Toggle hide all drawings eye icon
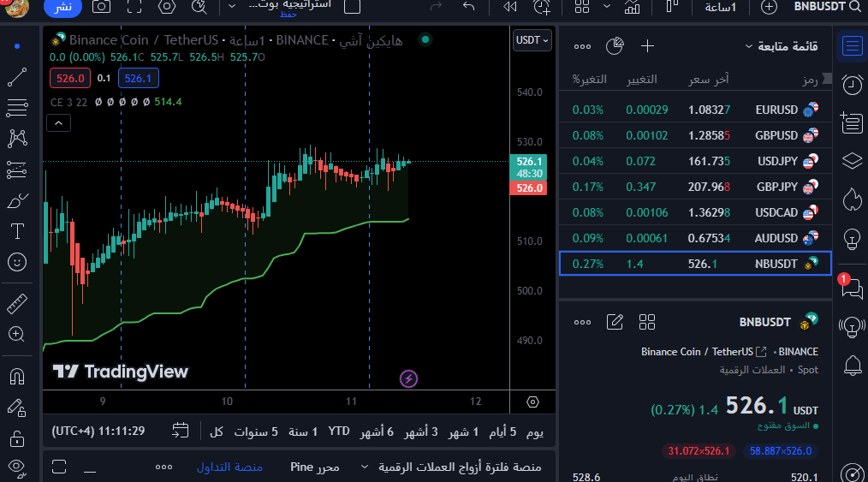The image size is (868, 482). click(x=17, y=468)
